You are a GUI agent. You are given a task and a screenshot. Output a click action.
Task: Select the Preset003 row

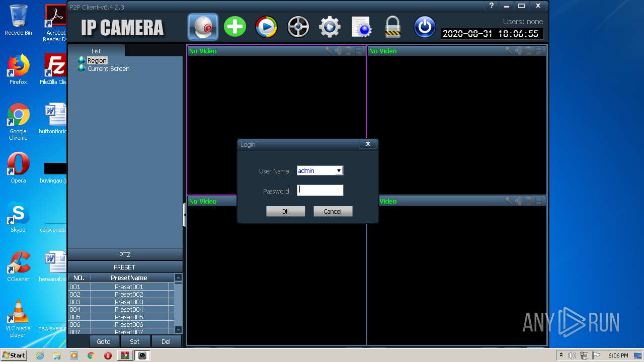(x=121, y=302)
